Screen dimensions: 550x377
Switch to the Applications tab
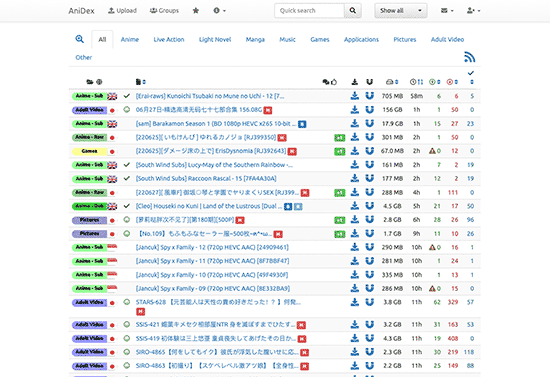point(361,39)
